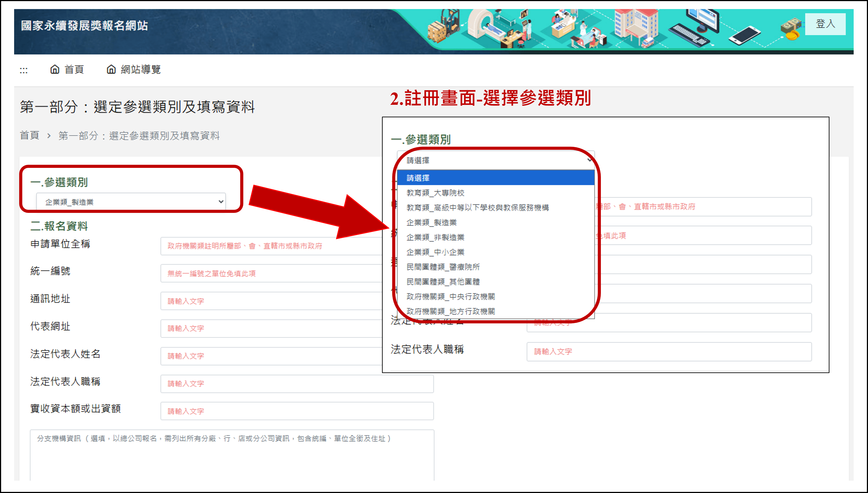Click the home icon beside 首頁
The height and width of the screenshot is (493, 868).
pos(54,69)
